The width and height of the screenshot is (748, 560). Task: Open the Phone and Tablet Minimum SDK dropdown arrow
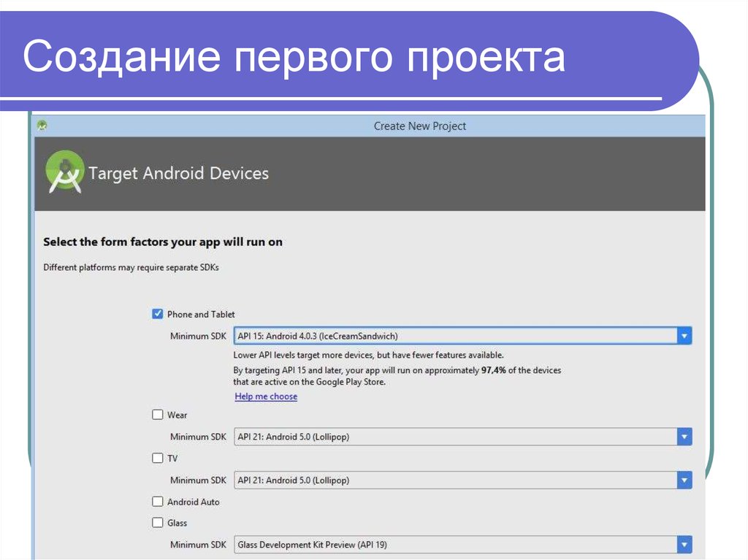click(x=684, y=336)
